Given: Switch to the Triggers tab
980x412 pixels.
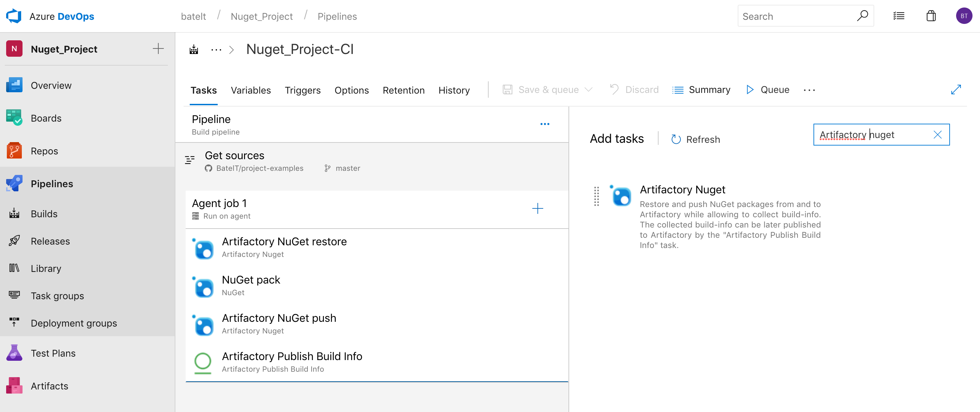Looking at the screenshot, I should point(302,90).
